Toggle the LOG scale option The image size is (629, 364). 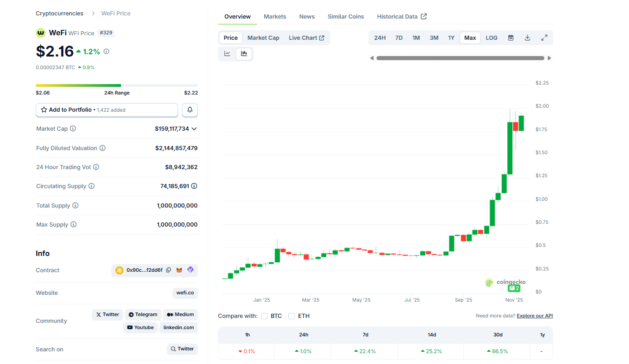pyautogui.click(x=491, y=38)
